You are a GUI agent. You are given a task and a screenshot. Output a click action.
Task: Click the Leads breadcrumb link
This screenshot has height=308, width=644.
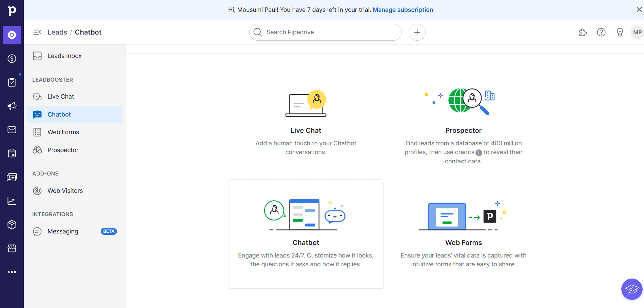point(57,32)
